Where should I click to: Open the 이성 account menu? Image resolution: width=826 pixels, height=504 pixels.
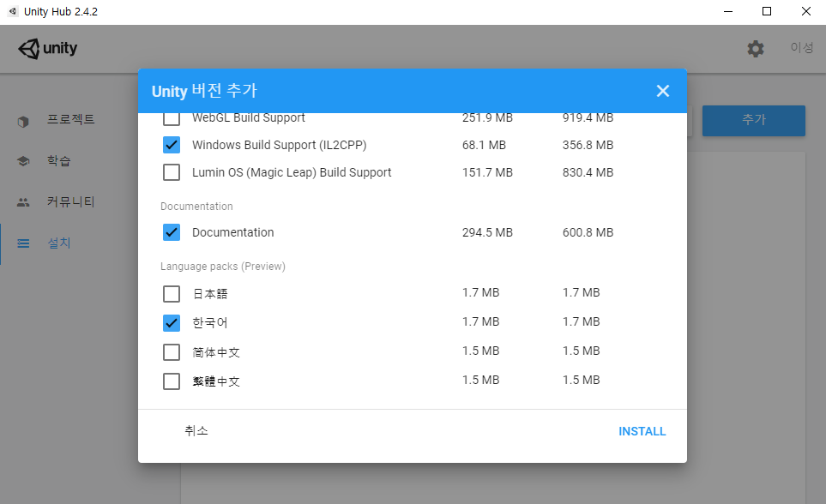pos(801,48)
